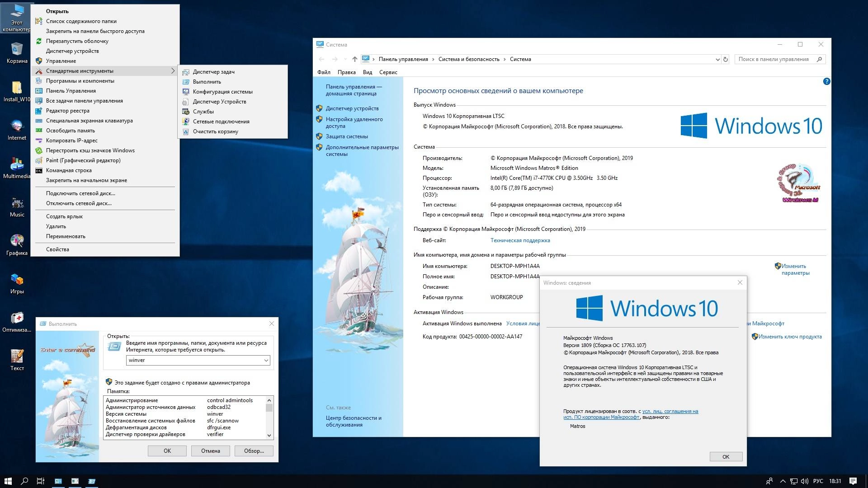Open Task View on the taskbar

pos(40,481)
